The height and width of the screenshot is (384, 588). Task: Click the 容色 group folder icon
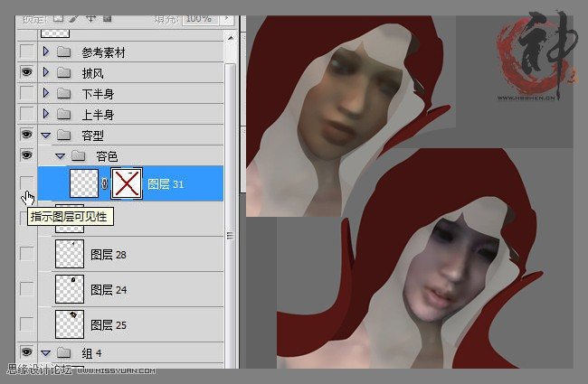[79, 155]
